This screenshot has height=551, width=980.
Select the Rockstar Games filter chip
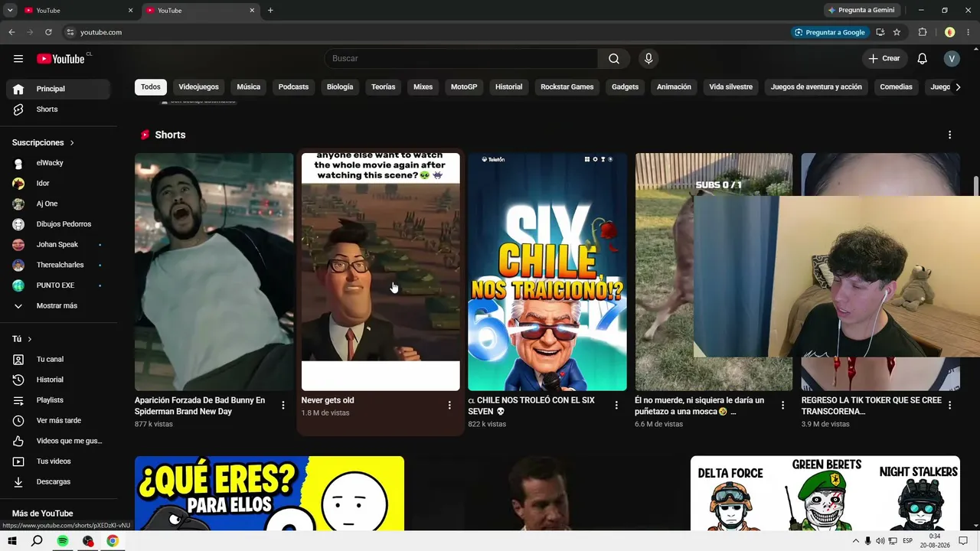pyautogui.click(x=567, y=87)
